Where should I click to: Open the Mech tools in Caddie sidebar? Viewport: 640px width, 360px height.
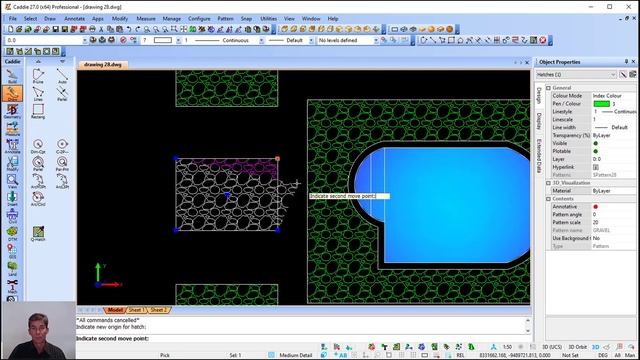[12, 286]
